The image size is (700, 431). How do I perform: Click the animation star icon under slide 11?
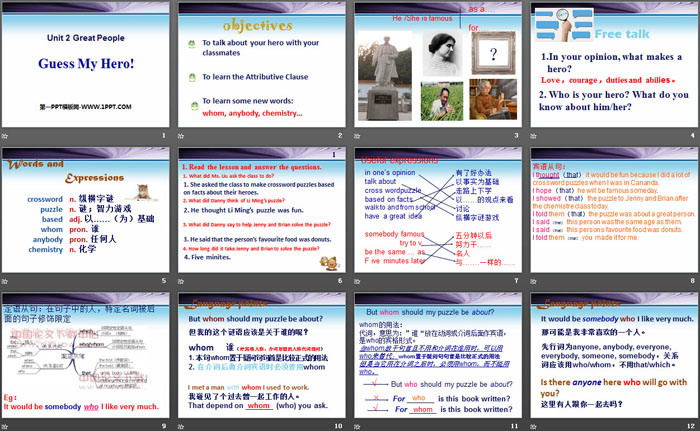357,427
